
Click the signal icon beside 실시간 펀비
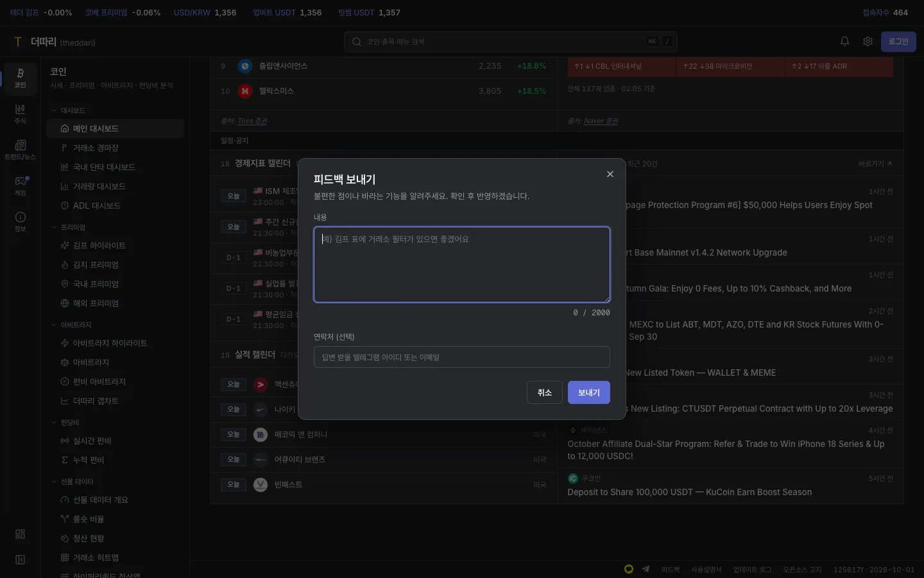[x=65, y=441]
